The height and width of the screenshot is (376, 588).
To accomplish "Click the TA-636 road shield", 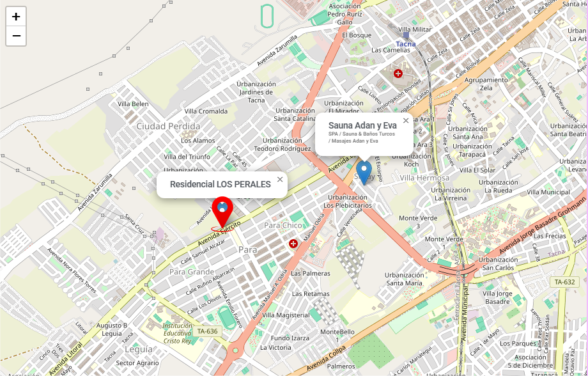I will click(x=207, y=331).
